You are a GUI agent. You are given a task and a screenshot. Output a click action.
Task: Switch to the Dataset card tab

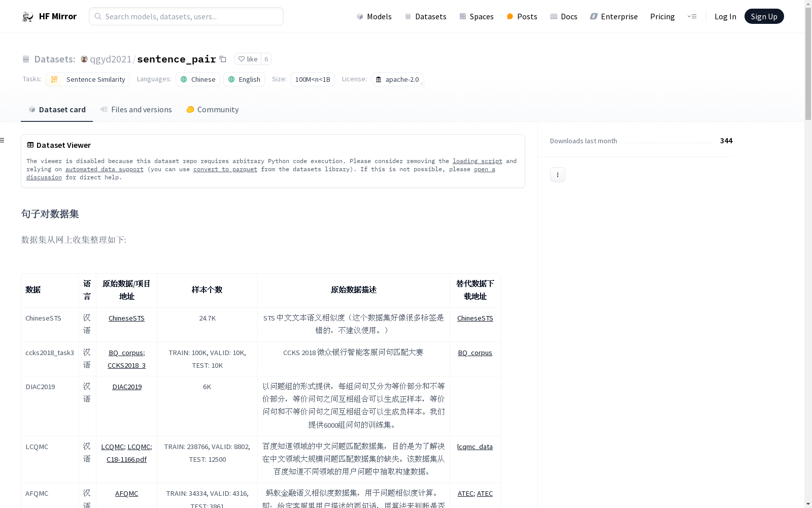(x=57, y=109)
